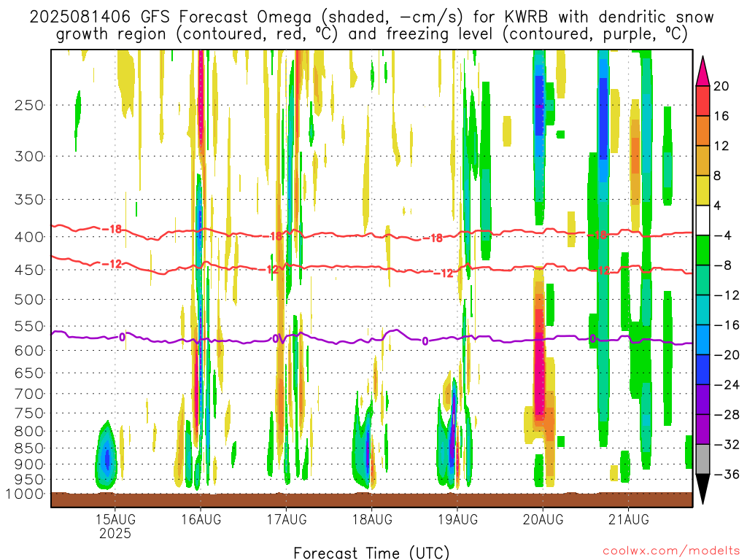
Task: Select the 750 pressure level label
Action: [29, 413]
